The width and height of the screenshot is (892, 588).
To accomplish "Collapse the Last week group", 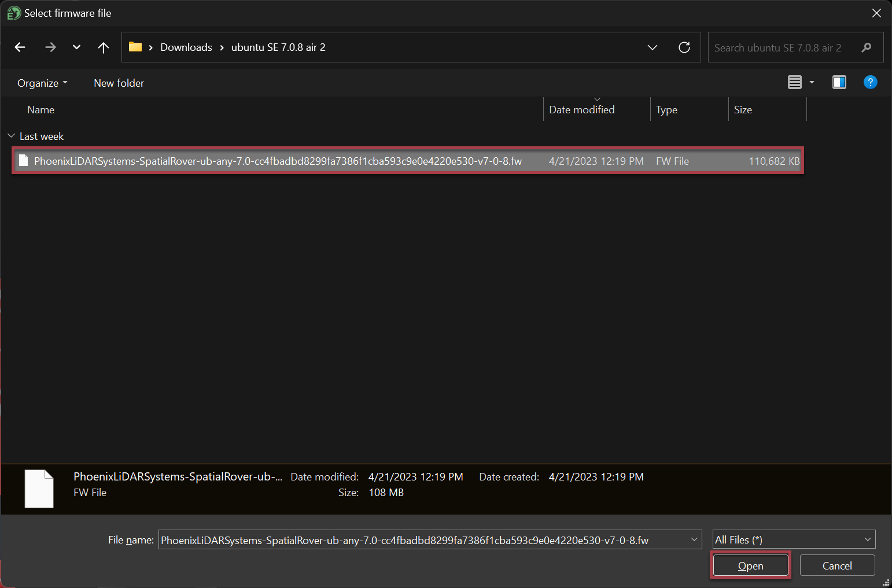I will 11,136.
